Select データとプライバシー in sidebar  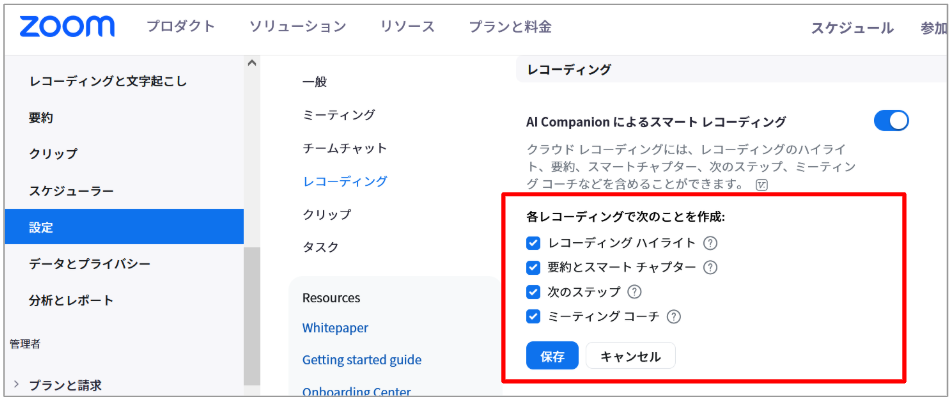click(x=90, y=264)
